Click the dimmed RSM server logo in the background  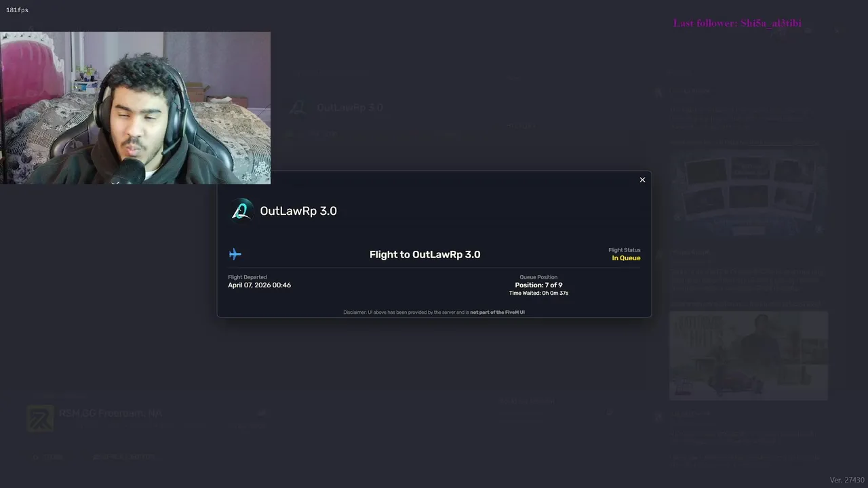click(x=40, y=418)
